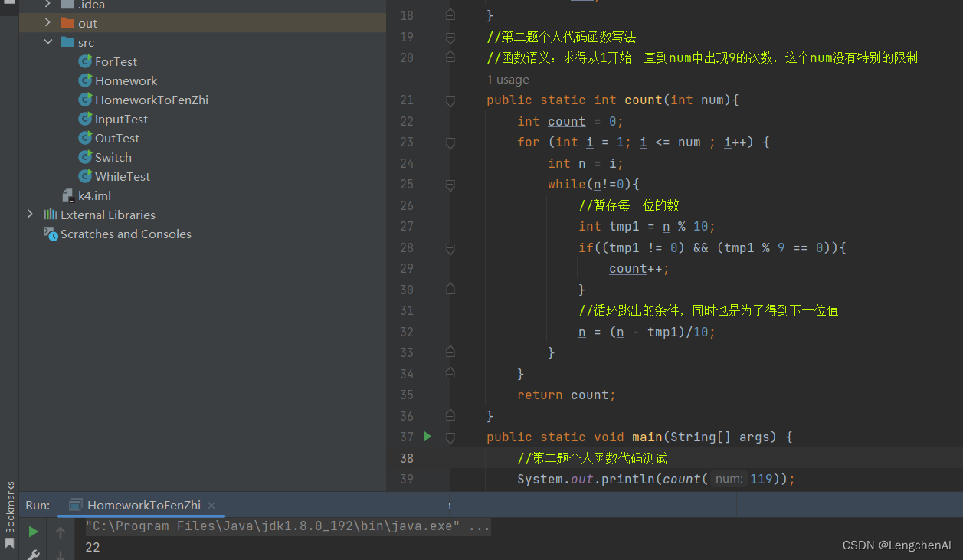The width and height of the screenshot is (963, 560).
Task: Select Scratches and Consoles
Action: 126,234
